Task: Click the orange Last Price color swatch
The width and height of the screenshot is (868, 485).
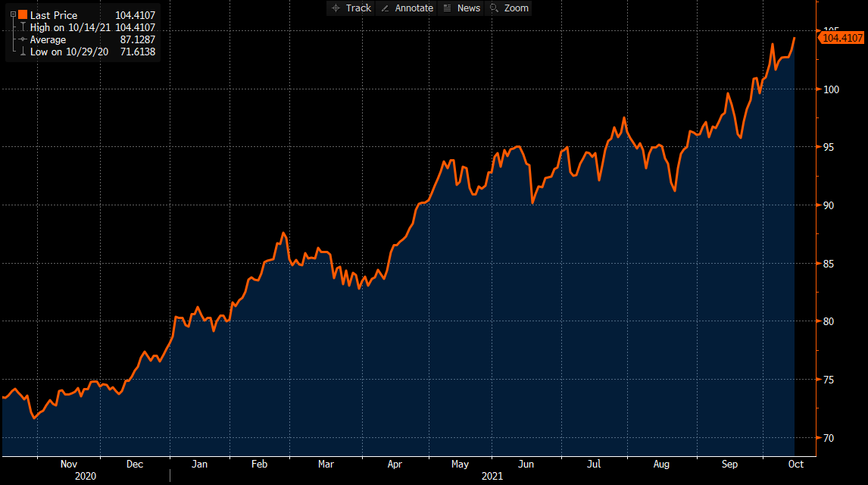Action: click(22, 15)
